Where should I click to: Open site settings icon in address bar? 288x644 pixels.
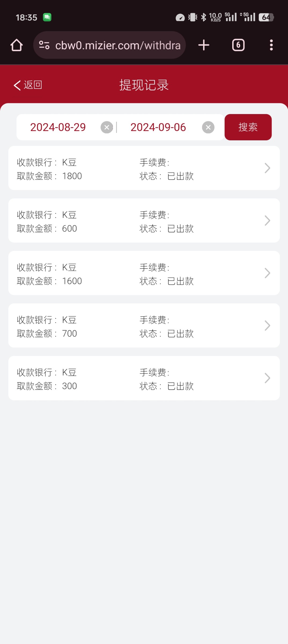(44, 45)
